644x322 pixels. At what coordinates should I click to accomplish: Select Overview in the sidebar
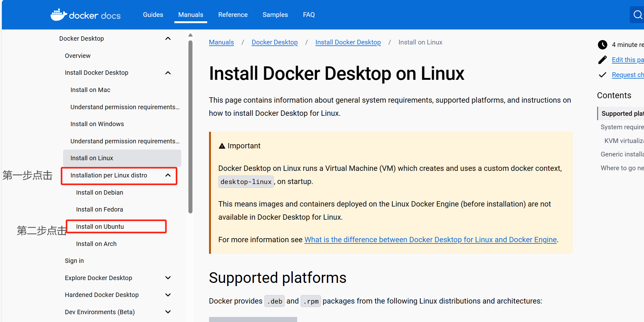(x=77, y=56)
